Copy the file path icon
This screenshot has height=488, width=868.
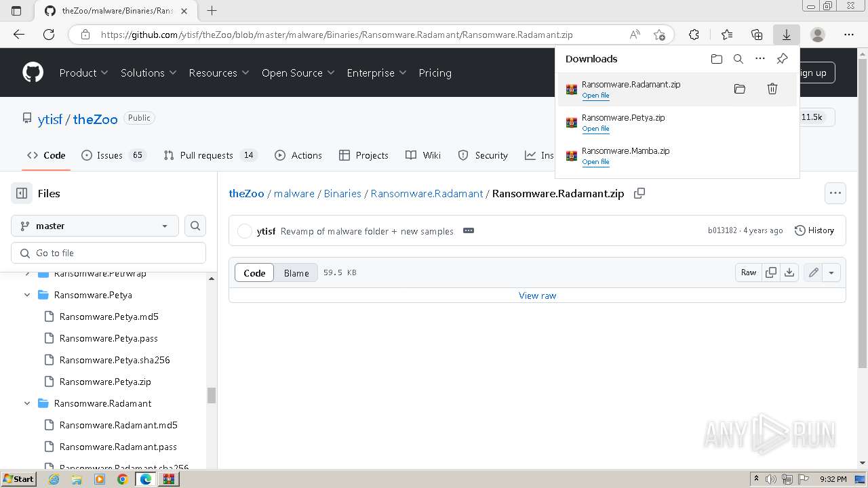[x=639, y=193]
